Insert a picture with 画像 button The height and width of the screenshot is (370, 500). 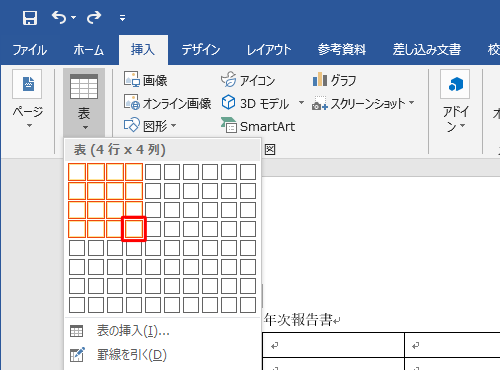pyautogui.click(x=145, y=80)
